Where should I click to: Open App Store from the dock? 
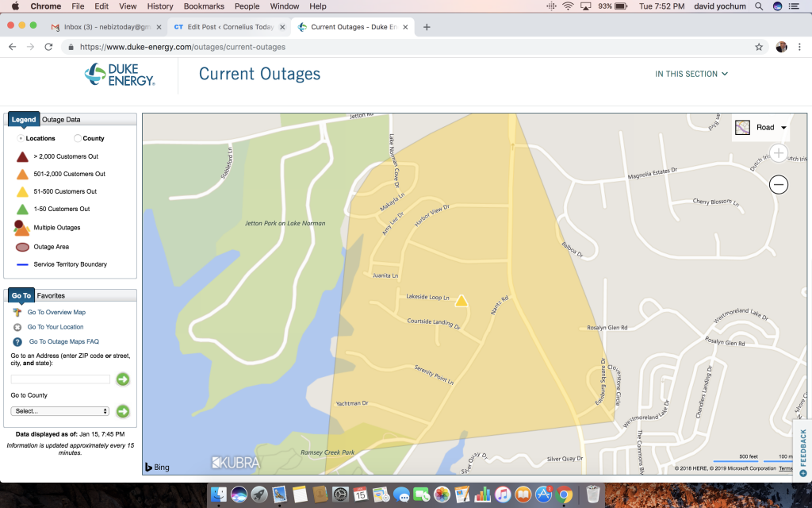[543, 494]
